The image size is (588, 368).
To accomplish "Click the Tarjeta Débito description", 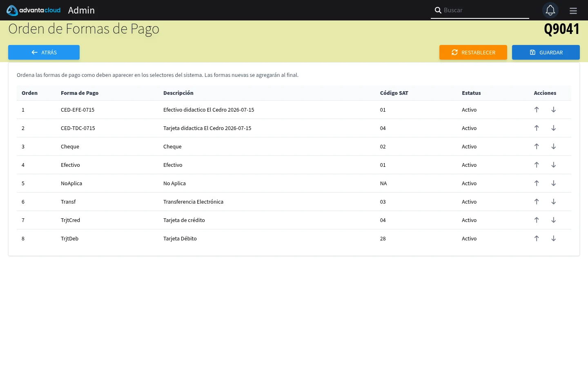I will (x=180, y=238).
